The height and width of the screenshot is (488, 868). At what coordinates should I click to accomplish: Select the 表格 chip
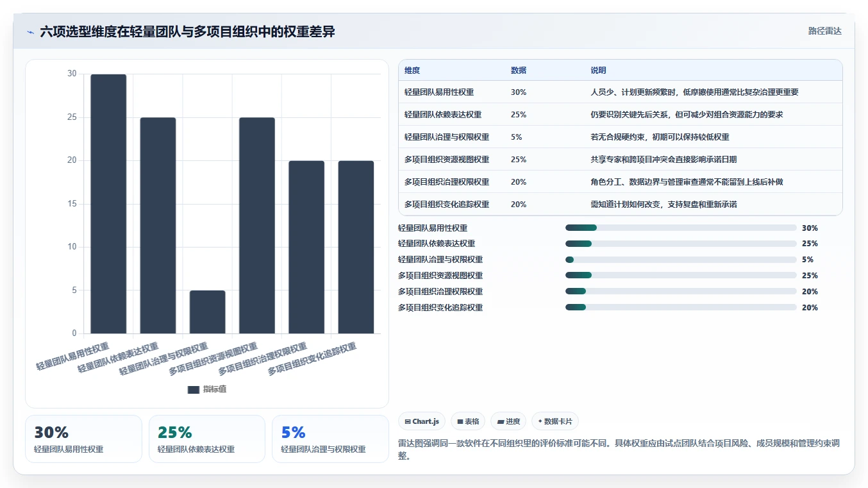click(468, 421)
